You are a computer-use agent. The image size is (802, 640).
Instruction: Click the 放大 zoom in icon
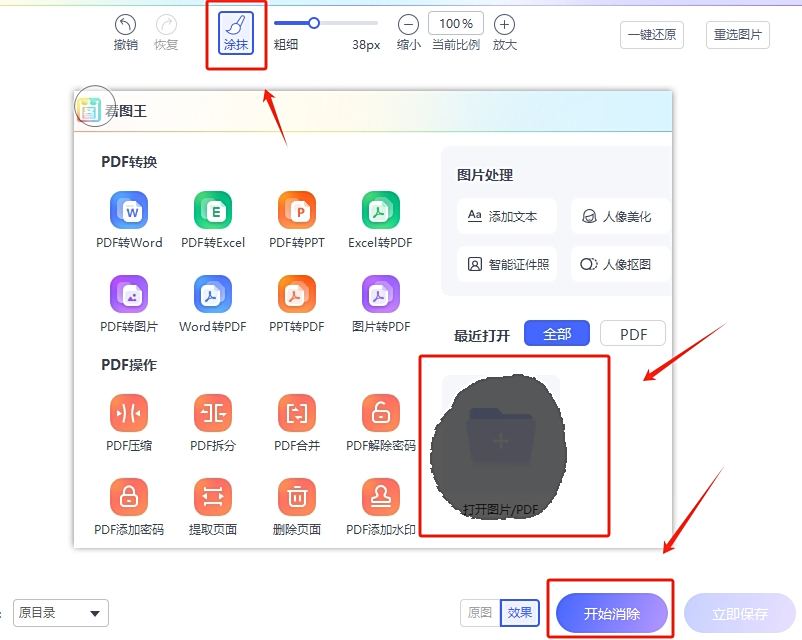(x=504, y=25)
